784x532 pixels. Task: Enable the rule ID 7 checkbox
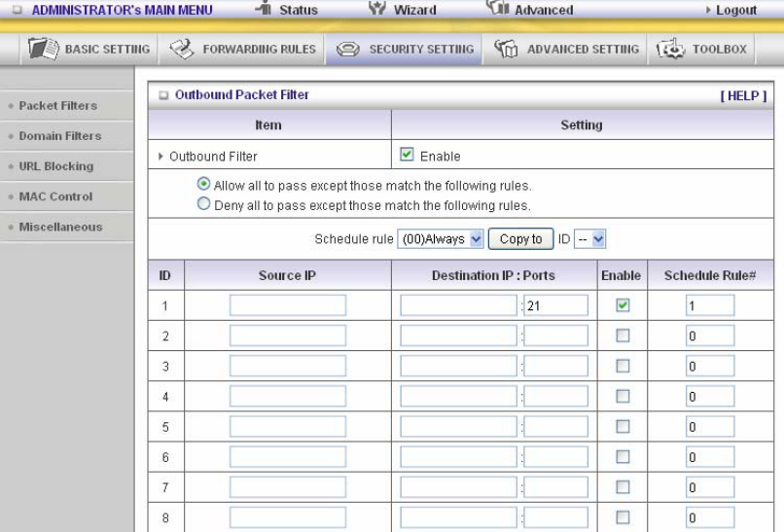pos(623,487)
